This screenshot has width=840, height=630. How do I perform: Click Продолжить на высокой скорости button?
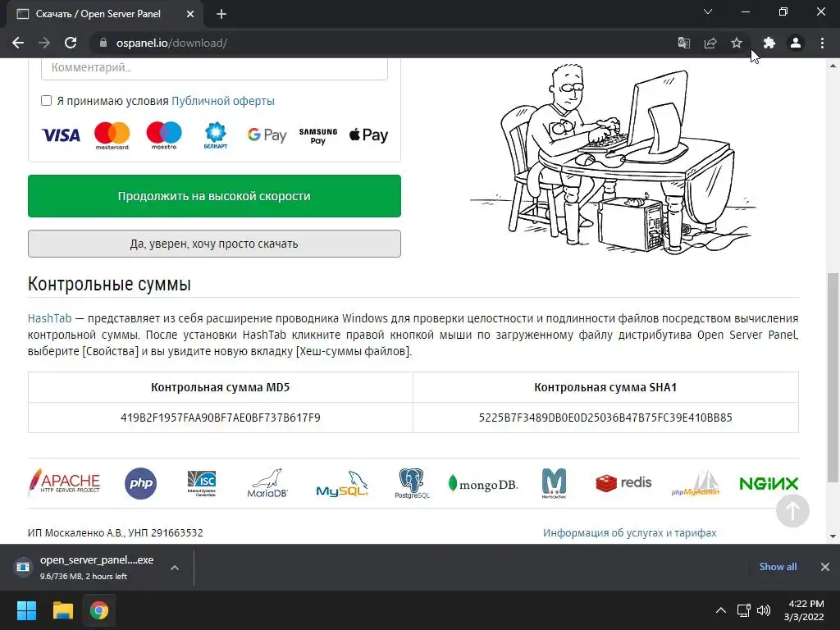click(214, 196)
